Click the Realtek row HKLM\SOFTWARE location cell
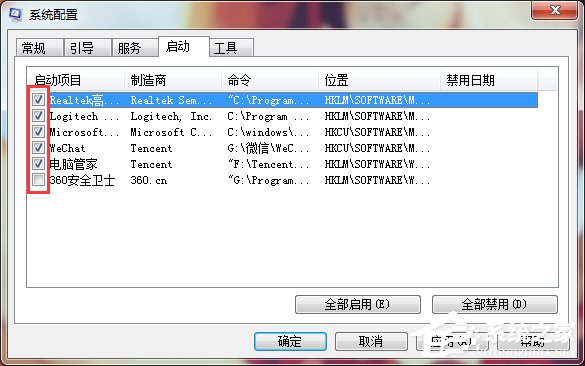 point(377,100)
